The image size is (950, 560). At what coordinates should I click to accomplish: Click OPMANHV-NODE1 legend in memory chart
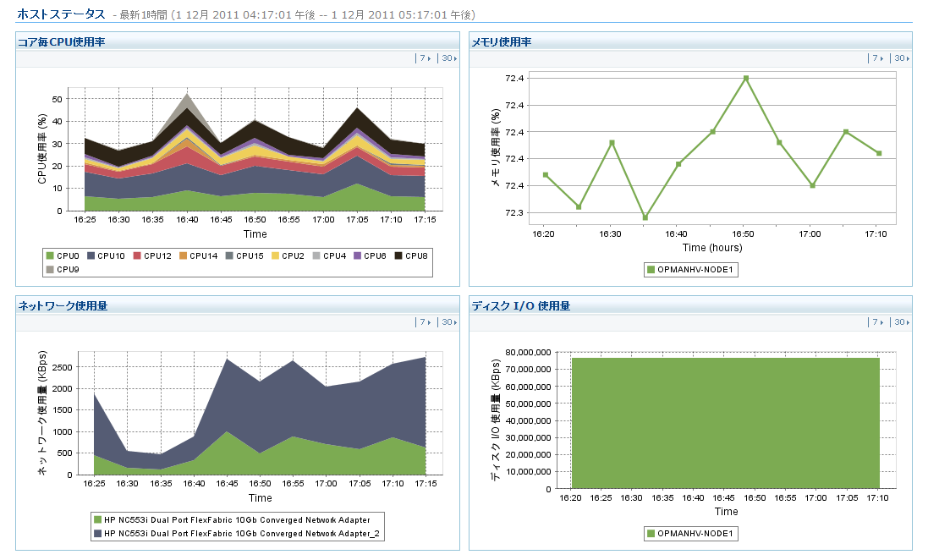point(690,270)
